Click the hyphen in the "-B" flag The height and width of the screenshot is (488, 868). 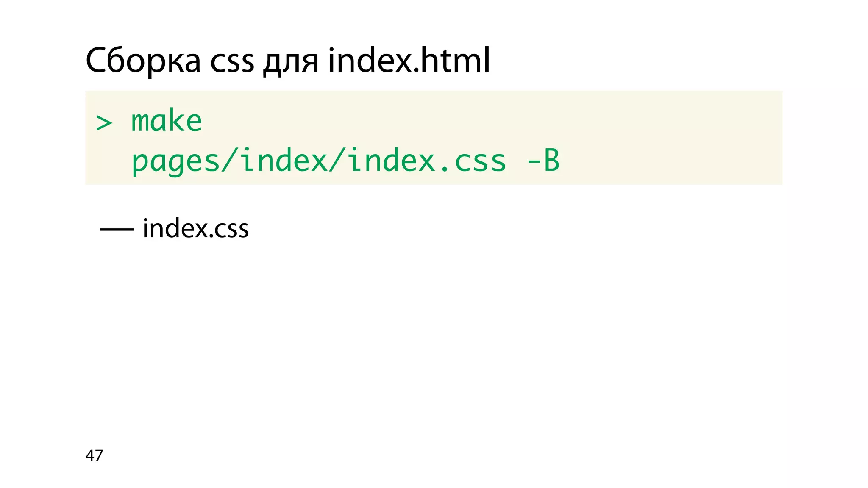(x=533, y=162)
